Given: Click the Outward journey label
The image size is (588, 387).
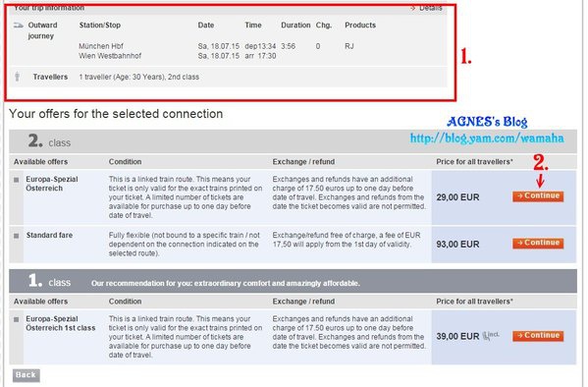Looking at the screenshot, I should click(42, 30).
